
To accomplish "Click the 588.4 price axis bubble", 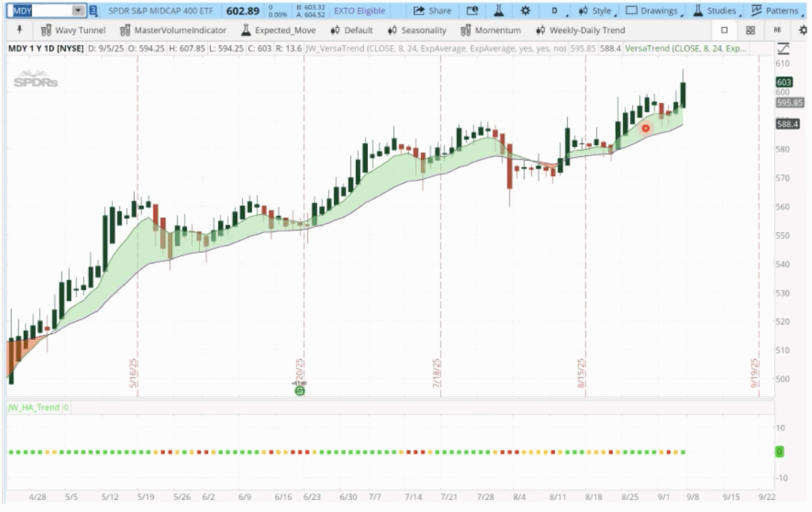I will tap(787, 124).
